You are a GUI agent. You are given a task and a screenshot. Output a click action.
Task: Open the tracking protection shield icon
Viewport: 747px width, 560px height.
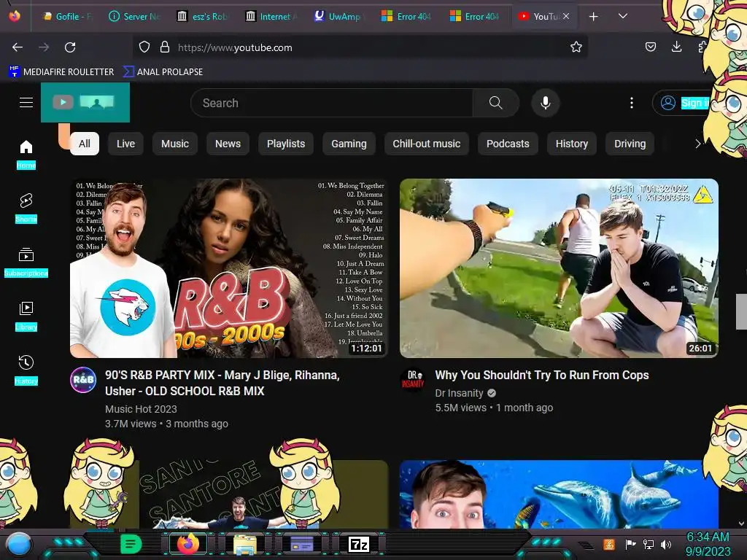click(x=144, y=47)
